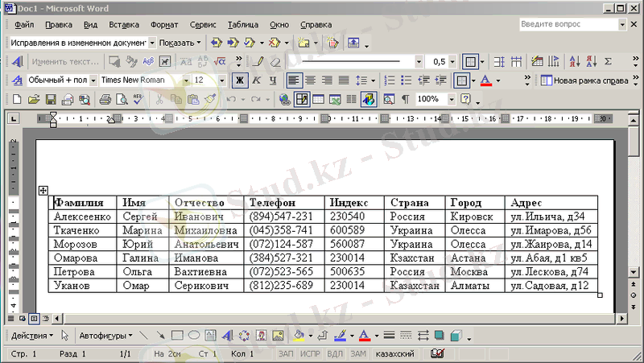
Task: Open the font size dropdown
Action: pos(221,80)
